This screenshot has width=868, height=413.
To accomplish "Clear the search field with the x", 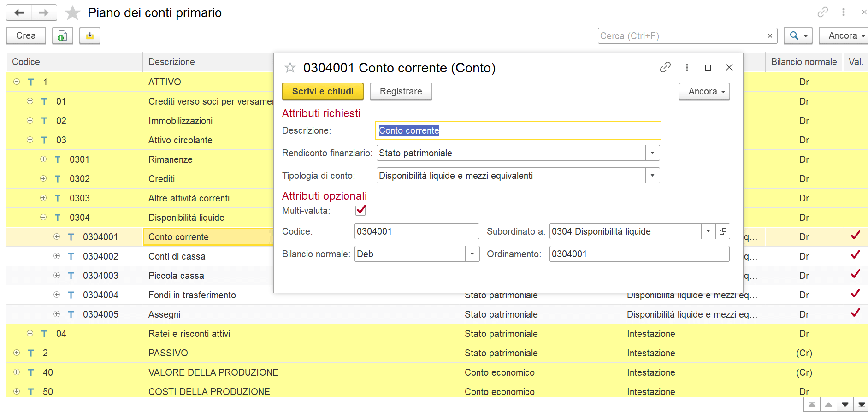I will (770, 35).
